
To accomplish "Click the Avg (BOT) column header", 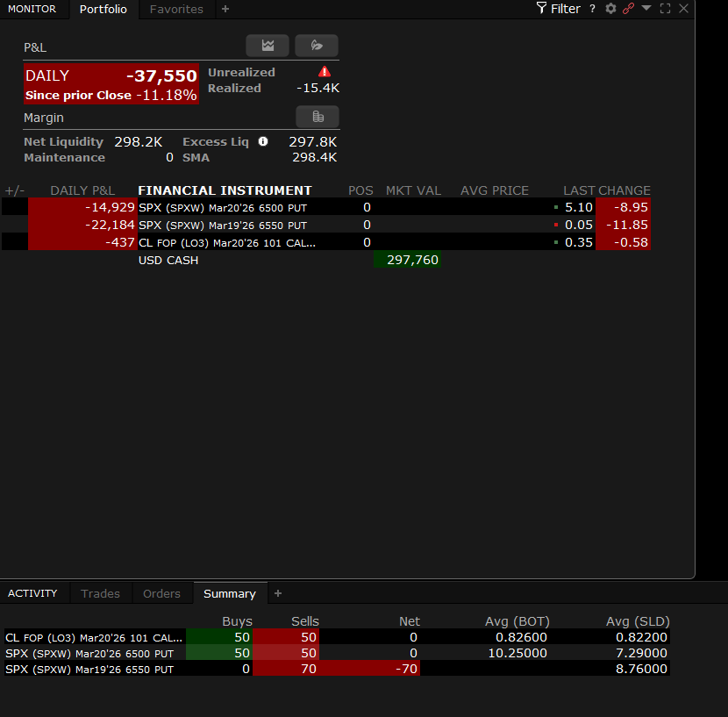I will [x=517, y=621].
